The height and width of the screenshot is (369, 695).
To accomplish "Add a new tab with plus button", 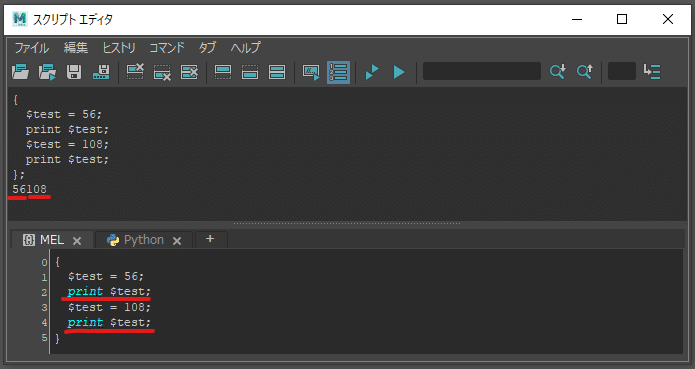I will pos(210,239).
